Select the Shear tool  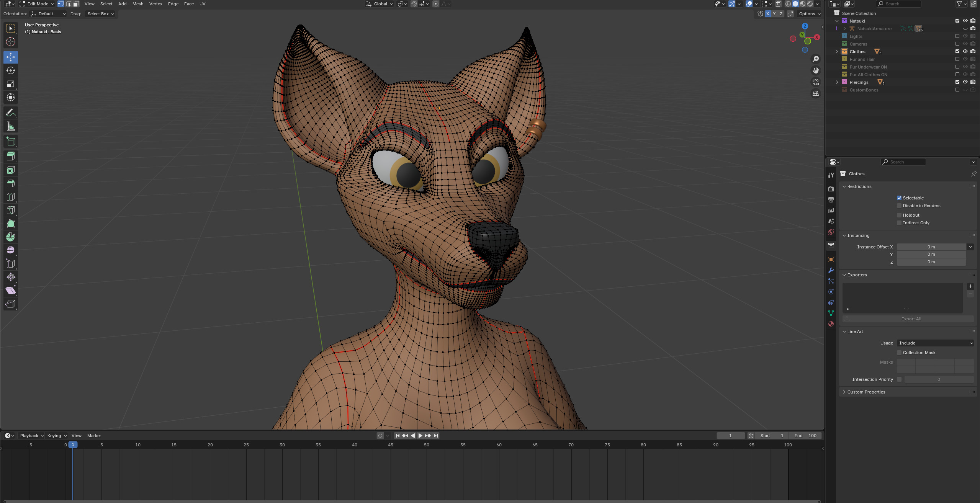11,290
